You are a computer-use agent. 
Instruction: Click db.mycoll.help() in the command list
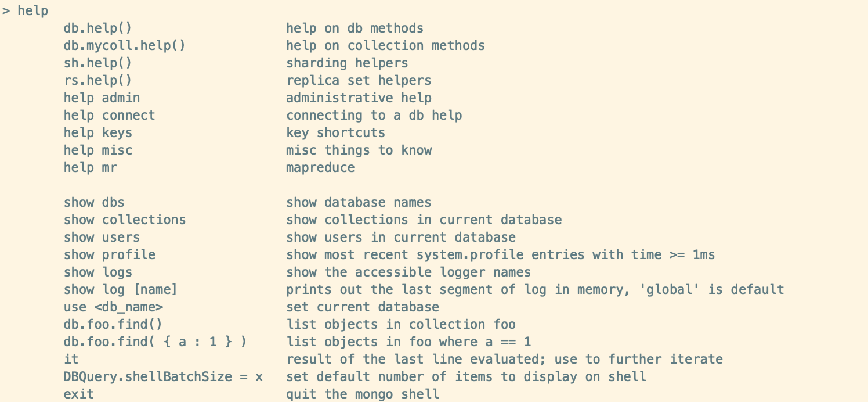[x=124, y=45]
